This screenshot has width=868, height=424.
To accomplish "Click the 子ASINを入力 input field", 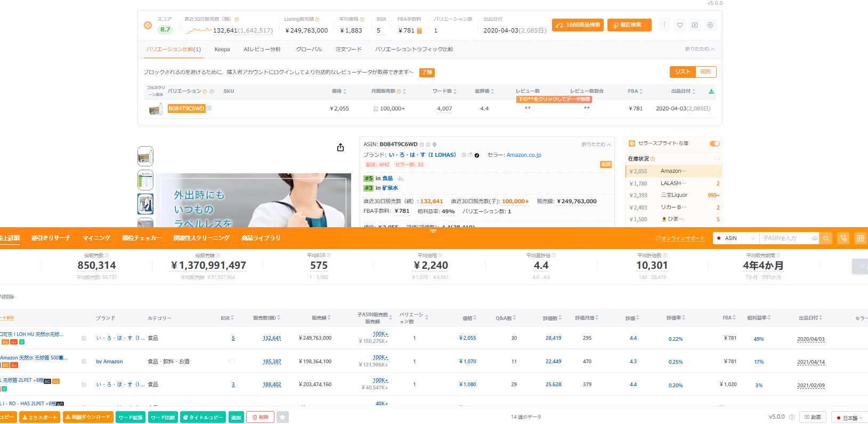I will (785, 238).
